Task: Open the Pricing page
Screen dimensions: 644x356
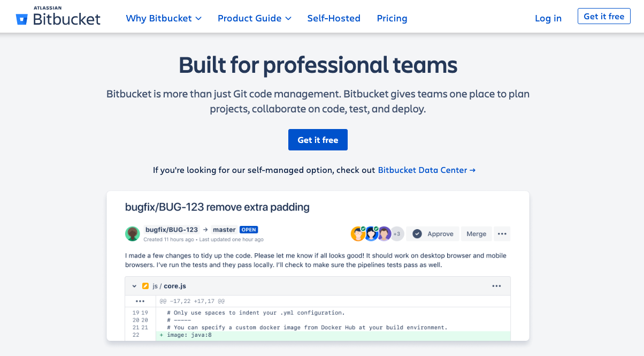Action: point(392,18)
